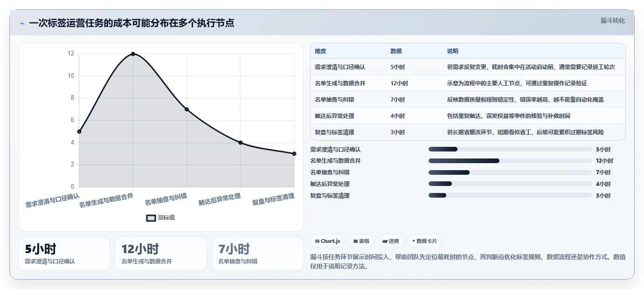
Task: Select table cell 名单抽查与纠错
Action: (x=334, y=100)
